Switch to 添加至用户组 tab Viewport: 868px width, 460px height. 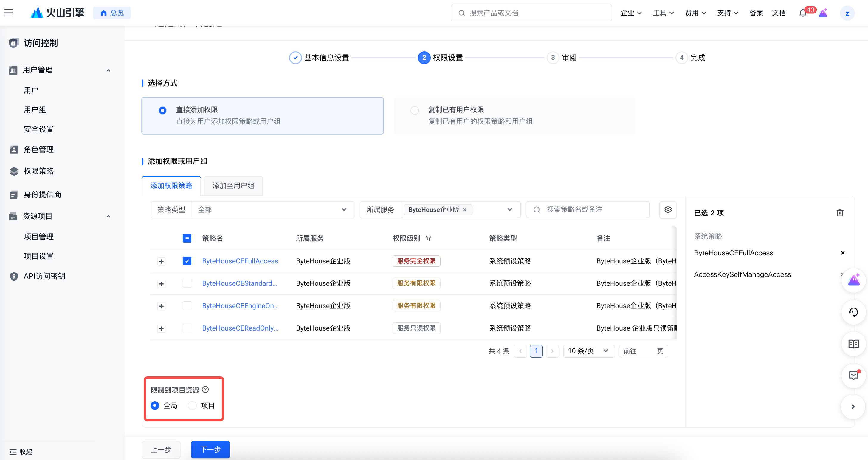click(x=233, y=186)
